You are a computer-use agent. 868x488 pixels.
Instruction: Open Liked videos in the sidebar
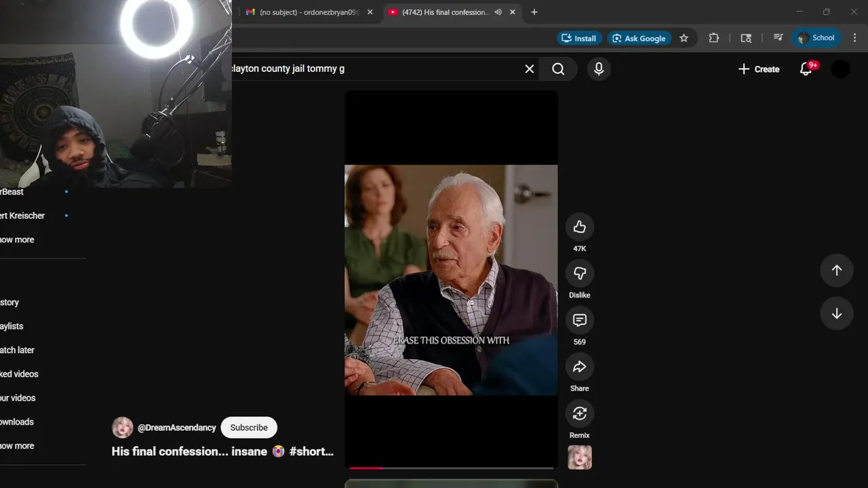[19, 374]
